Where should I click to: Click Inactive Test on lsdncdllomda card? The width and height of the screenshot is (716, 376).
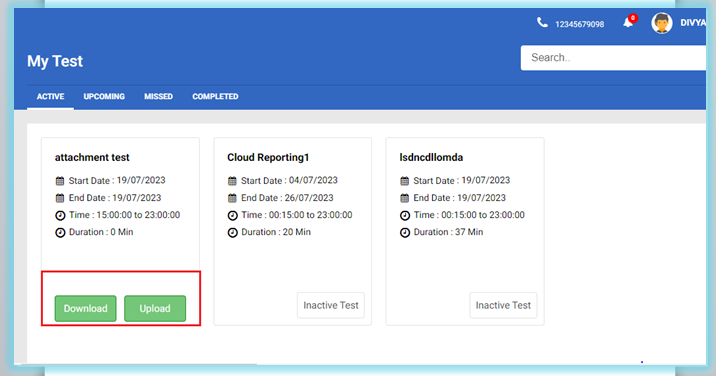click(x=503, y=305)
